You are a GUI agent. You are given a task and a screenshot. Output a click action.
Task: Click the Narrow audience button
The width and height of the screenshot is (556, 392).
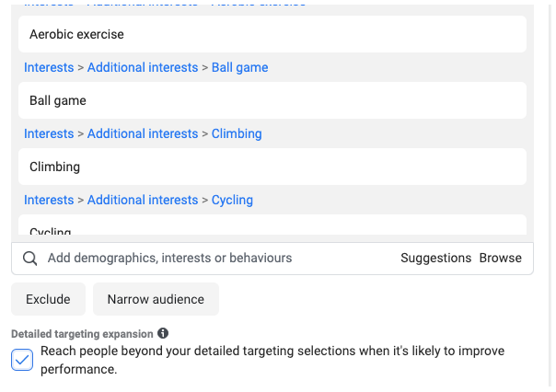coord(156,299)
